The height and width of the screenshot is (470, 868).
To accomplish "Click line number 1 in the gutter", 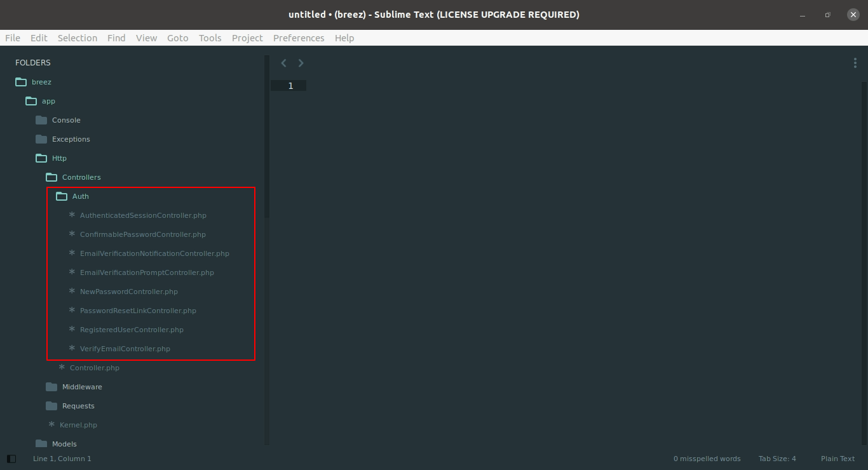I will coord(290,86).
